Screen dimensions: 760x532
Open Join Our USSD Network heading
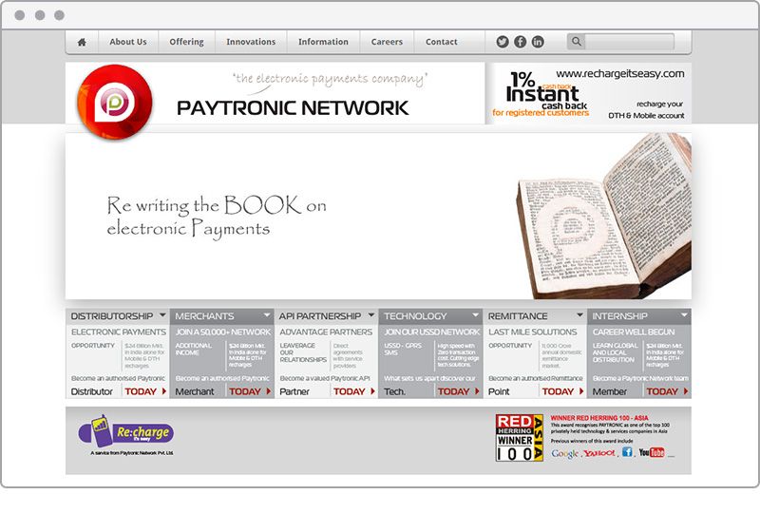(432, 332)
